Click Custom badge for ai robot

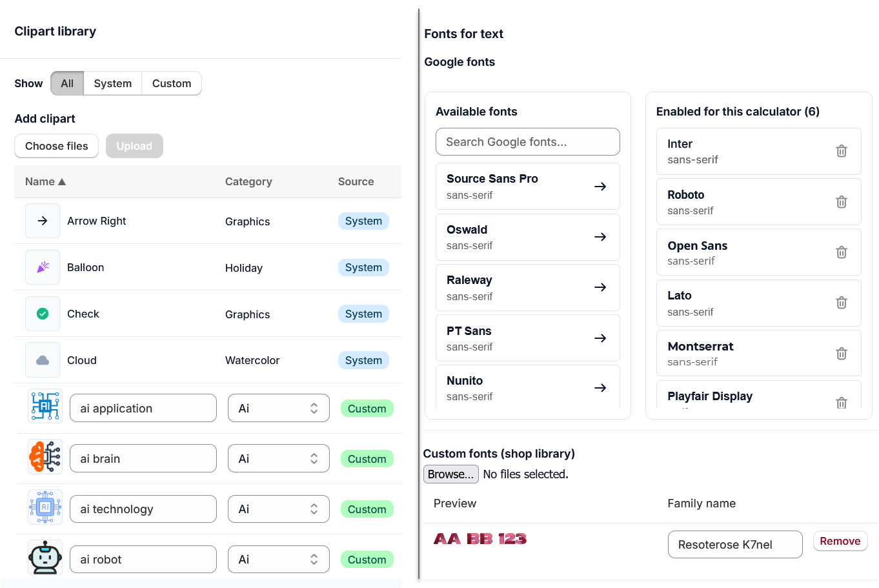coord(367,560)
